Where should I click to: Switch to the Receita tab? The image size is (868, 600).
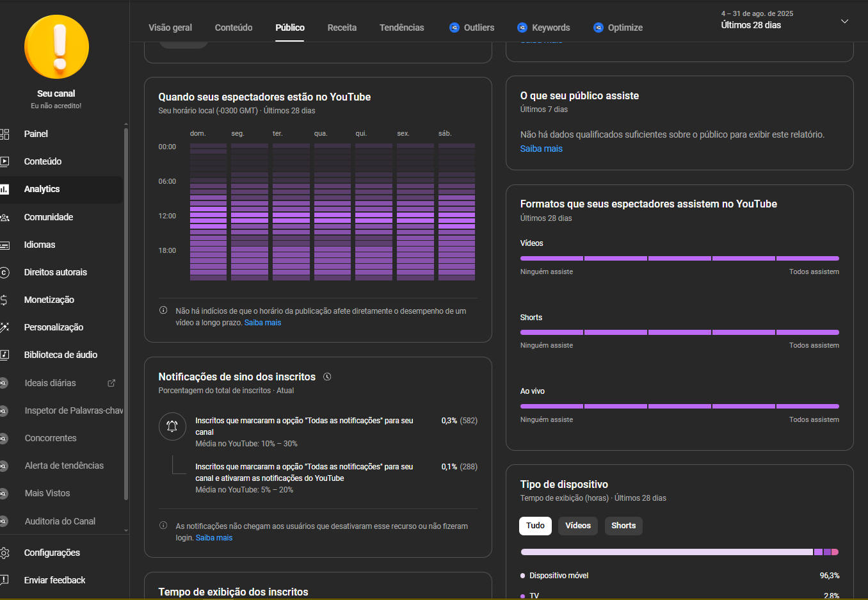(x=342, y=28)
